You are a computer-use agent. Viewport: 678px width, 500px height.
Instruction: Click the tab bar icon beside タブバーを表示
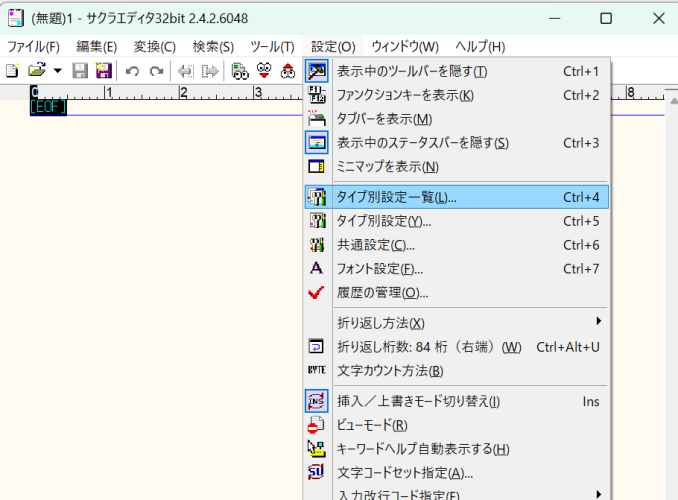pos(317,119)
